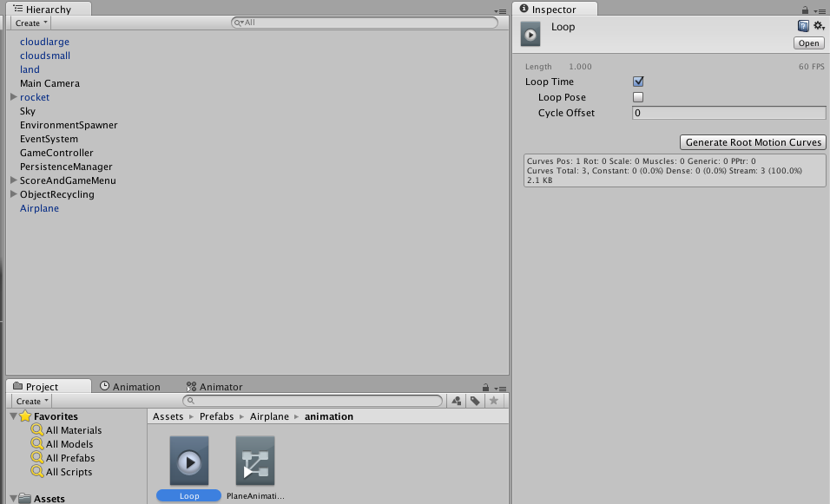Select cloudsmall in the Hierarchy

45,55
